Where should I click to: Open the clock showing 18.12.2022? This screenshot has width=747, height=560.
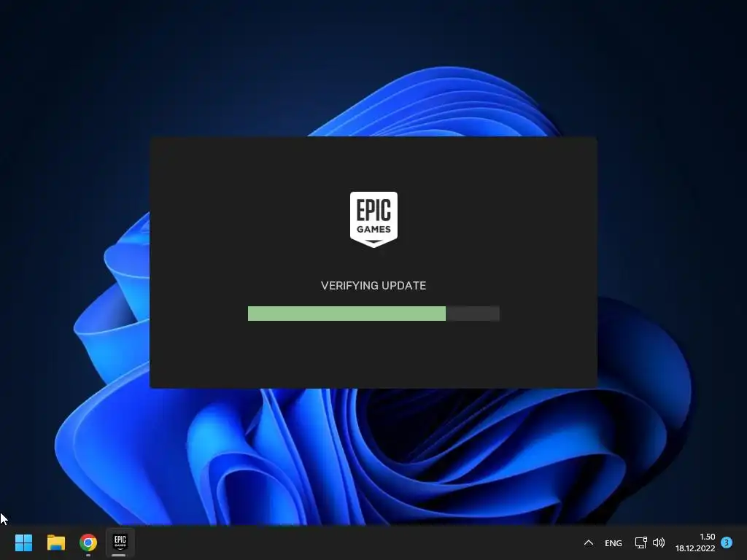pyautogui.click(x=695, y=542)
